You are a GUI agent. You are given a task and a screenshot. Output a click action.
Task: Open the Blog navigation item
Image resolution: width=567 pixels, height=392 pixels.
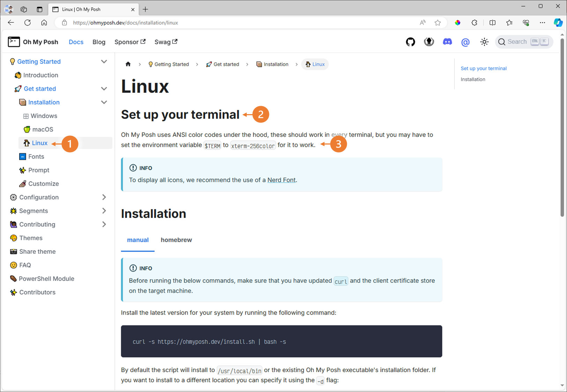click(99, 42)
